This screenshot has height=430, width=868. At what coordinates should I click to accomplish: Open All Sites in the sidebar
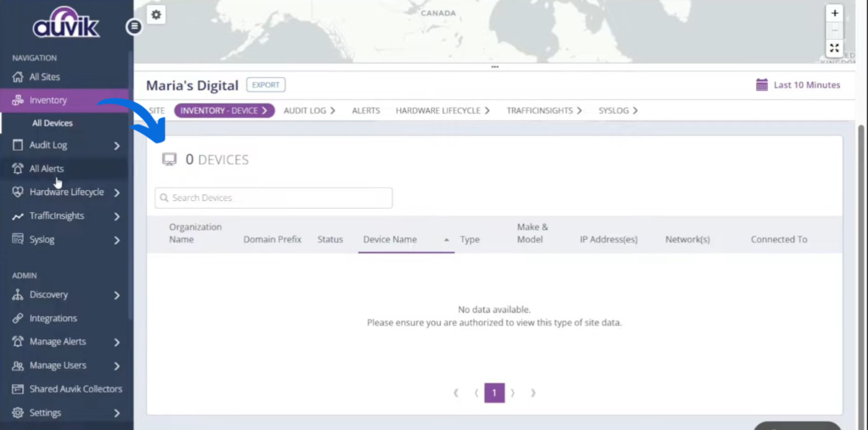pos(44,76)
